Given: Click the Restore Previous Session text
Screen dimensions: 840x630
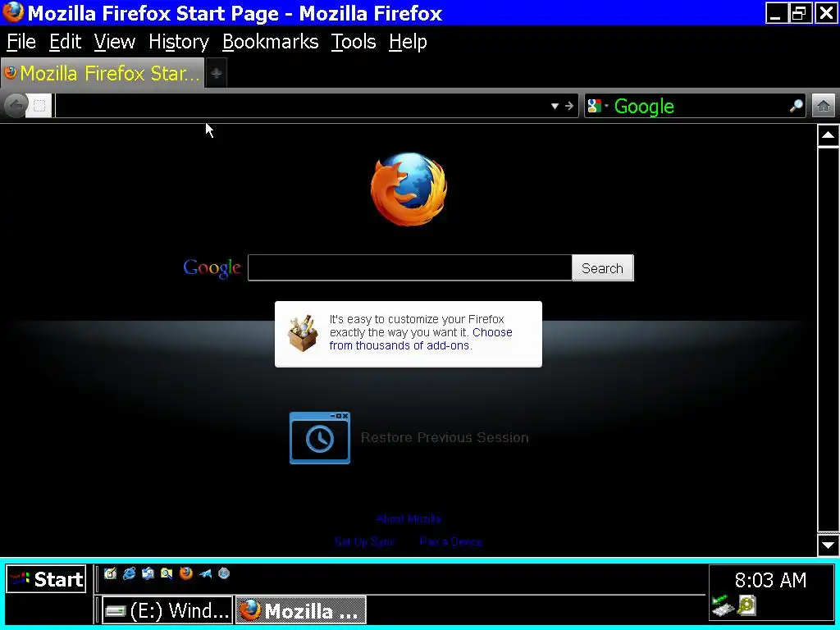Looking at the screenshot, I should click(x=445, y=438).
